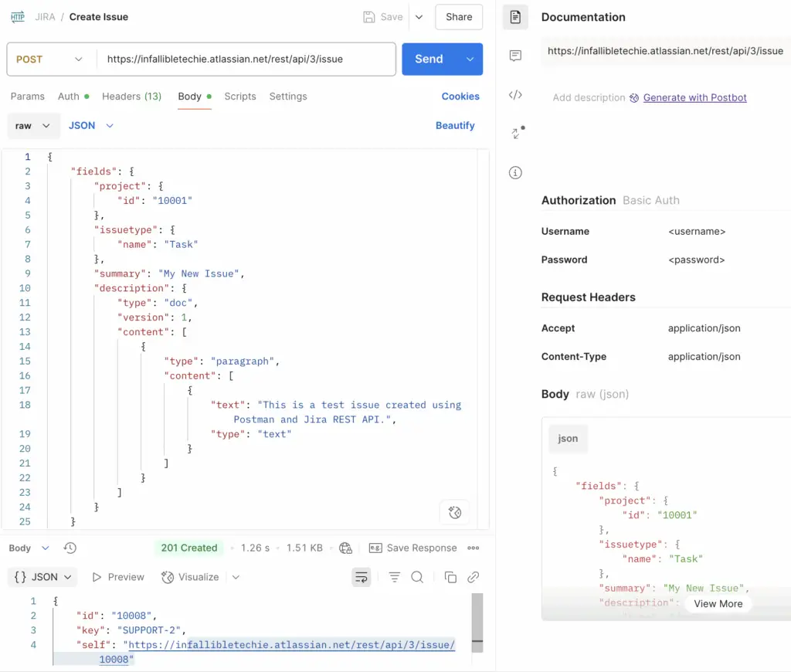The height and width of the screenshot is (672, 791).
Task: Open the response history clock icon
Action: coord(70,548)
